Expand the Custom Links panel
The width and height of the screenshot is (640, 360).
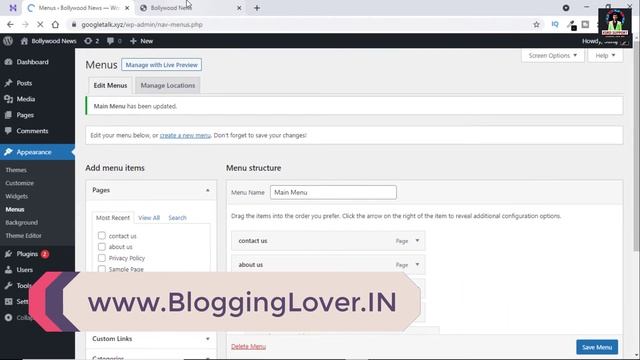[207, 339]
